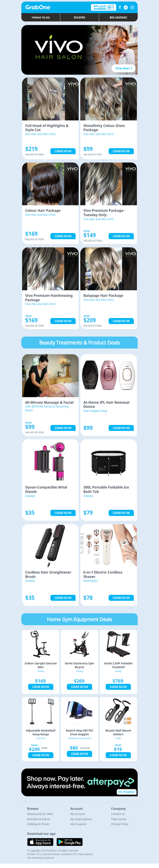Grab the Genki Foldable Treadmill deal
This screenshot has height=868, width=159.
point(118,686)
